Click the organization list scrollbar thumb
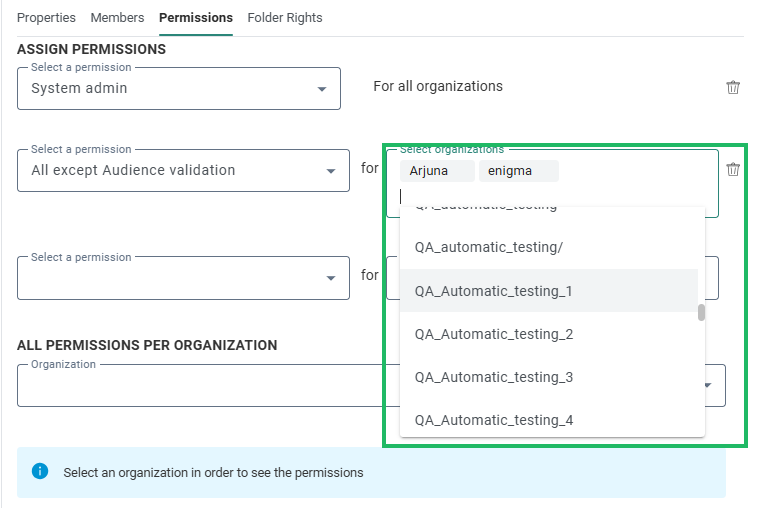This screenshot has width=765, height=508. click(701, 313)
